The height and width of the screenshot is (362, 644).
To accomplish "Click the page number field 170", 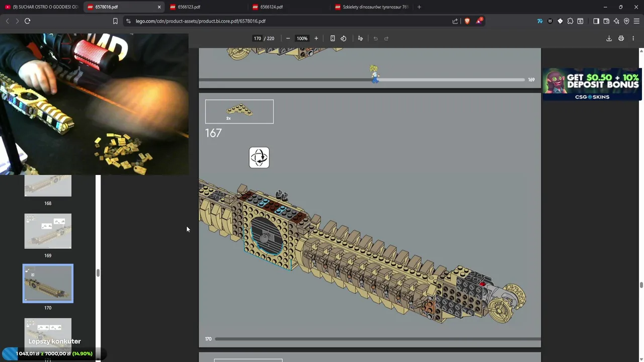I will coord(258,38).
